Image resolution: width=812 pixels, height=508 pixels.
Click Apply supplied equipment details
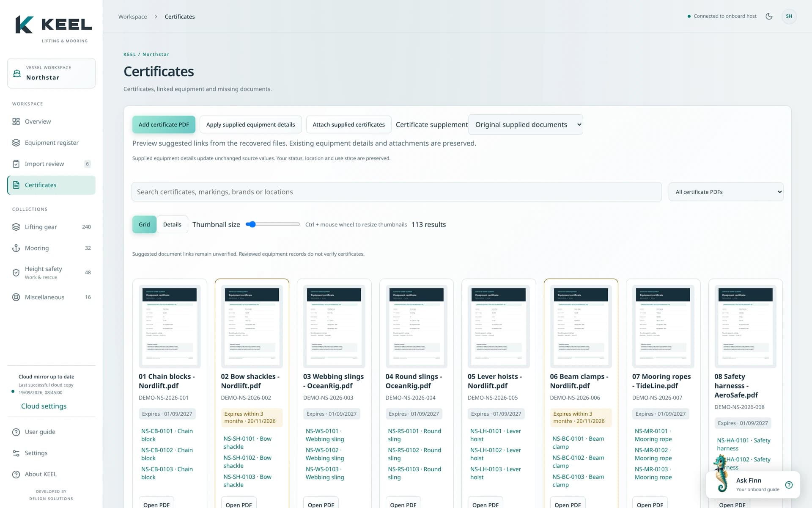click(x=250, y=124)
